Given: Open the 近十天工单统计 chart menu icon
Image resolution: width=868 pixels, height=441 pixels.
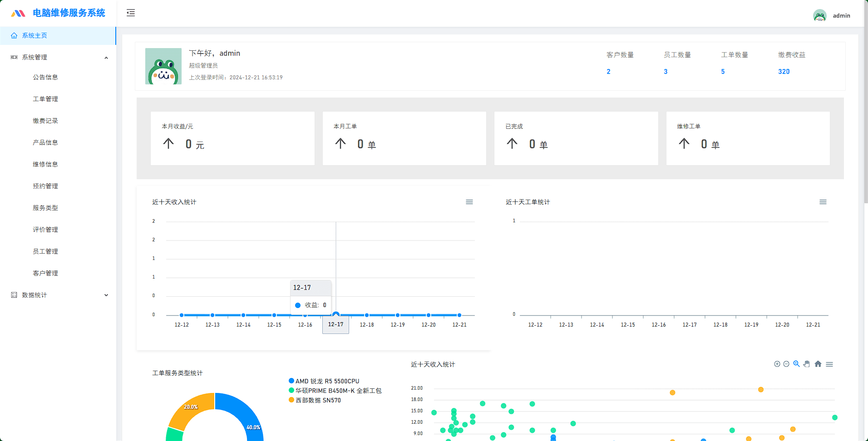Looking at the screenshot, I should pos(823,202).
